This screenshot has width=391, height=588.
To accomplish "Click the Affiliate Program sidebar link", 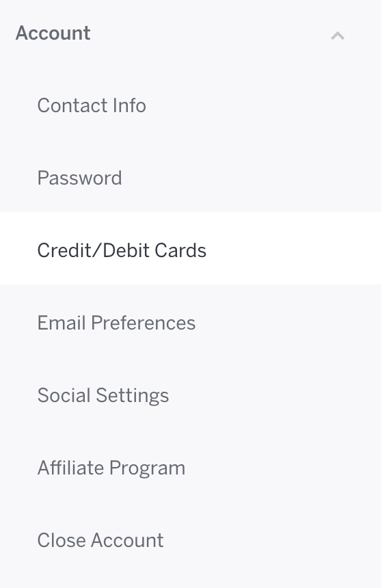I will click(x=111, y=468).
